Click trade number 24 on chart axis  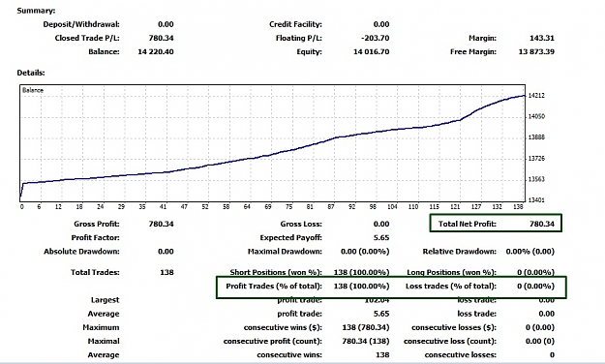[x=101, y=207]
